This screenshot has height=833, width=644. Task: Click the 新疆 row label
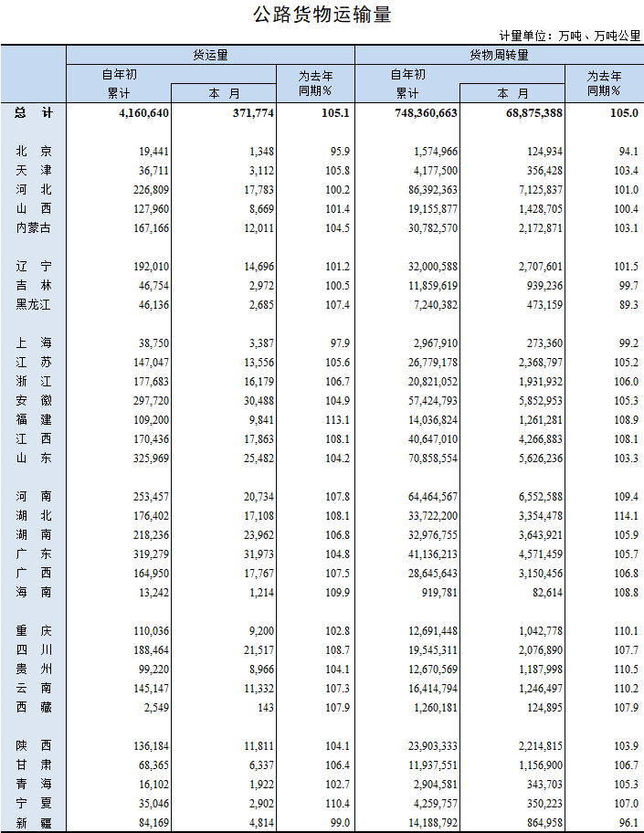coord(34,825)
